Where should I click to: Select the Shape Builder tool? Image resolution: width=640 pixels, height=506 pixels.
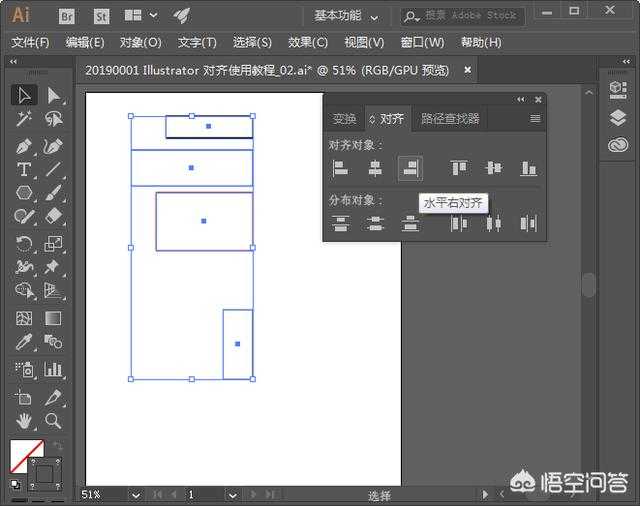click(x=24, y=291)
